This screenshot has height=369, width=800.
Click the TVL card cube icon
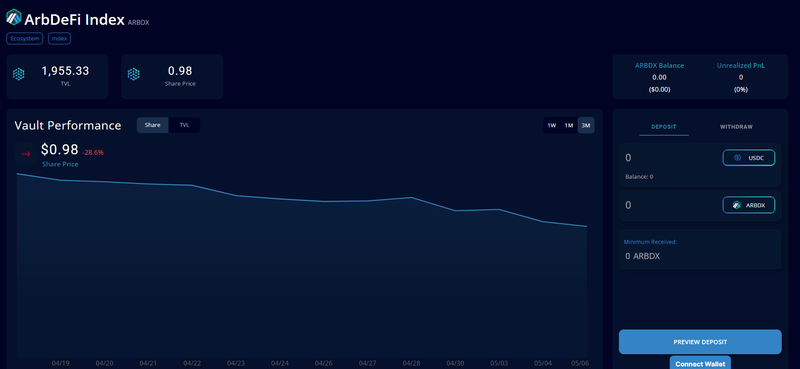click(19, 75)
